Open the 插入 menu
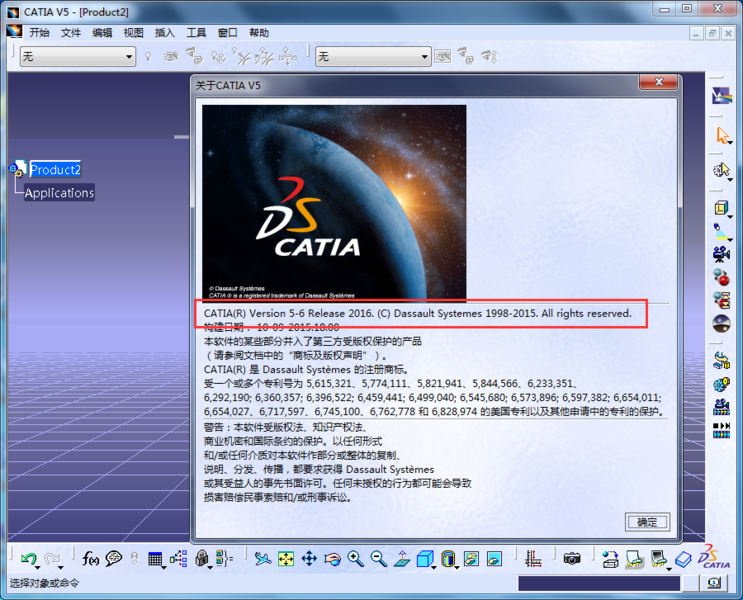 click(164, 33)
